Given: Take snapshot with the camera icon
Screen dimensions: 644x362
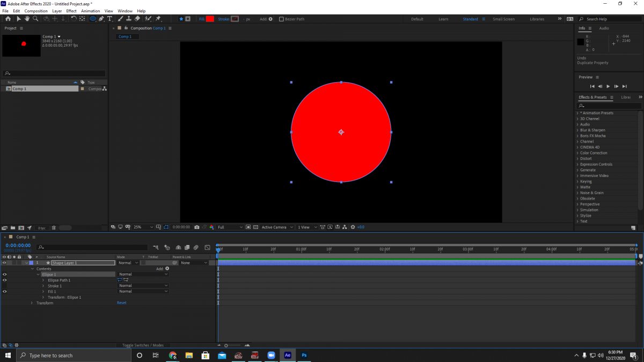Looking at the screenshot, I should click(197, 227).
